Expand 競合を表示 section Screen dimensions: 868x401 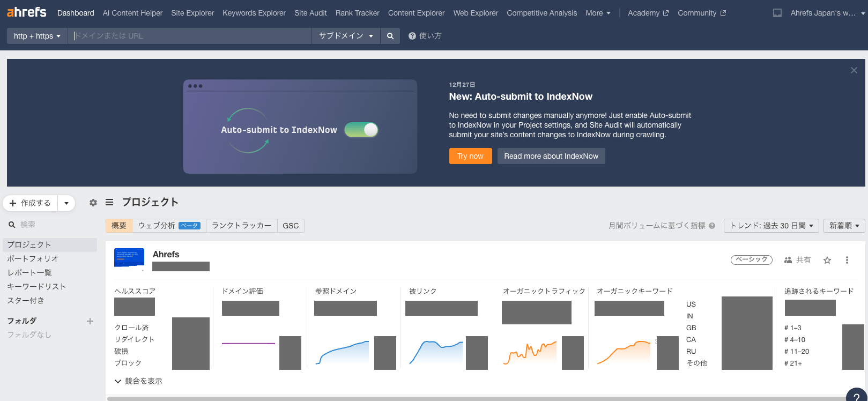tap(138, 381)
